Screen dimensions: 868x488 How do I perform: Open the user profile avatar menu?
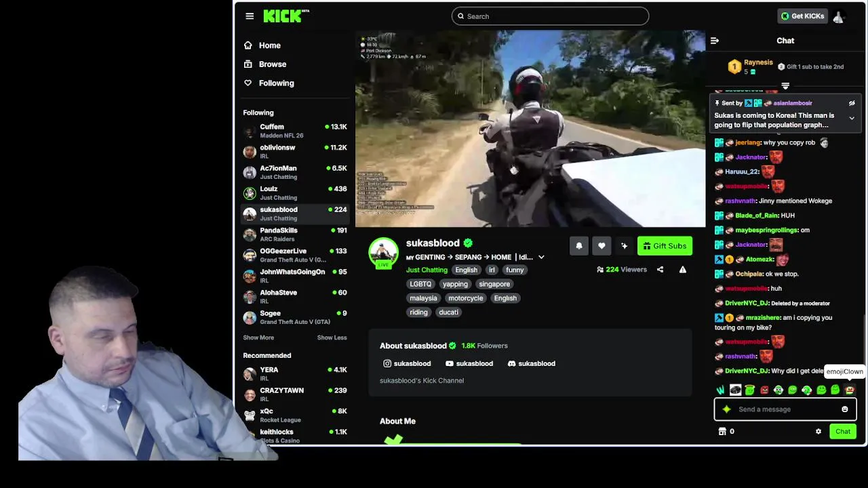click(x=838, y=17)
